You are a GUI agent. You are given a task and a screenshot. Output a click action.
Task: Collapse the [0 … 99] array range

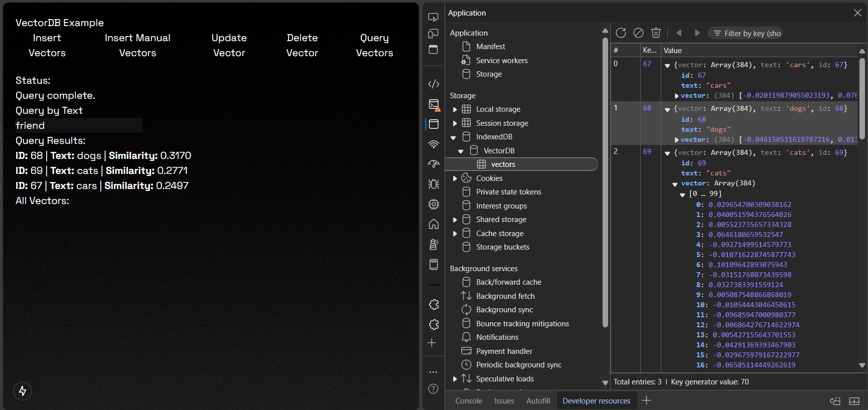pos(682,194)
